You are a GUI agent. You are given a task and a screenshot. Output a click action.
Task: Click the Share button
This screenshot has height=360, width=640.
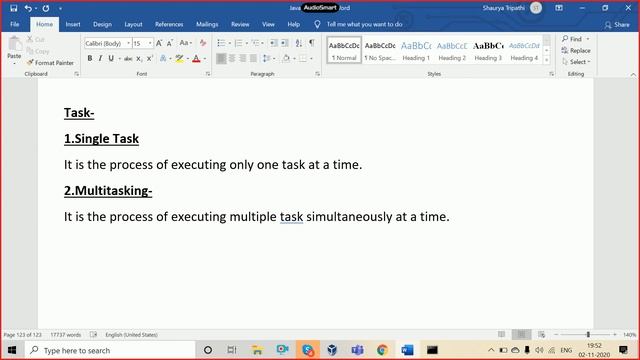coord(617,25)
